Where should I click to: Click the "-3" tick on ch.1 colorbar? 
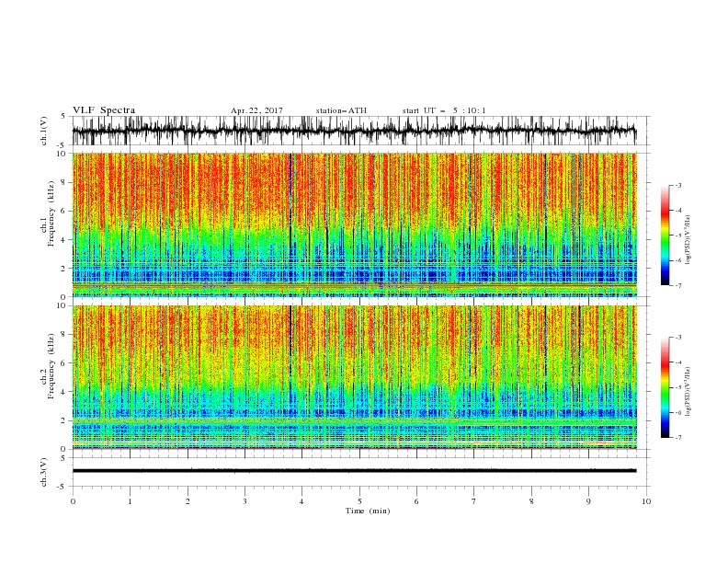pos(678,185)
